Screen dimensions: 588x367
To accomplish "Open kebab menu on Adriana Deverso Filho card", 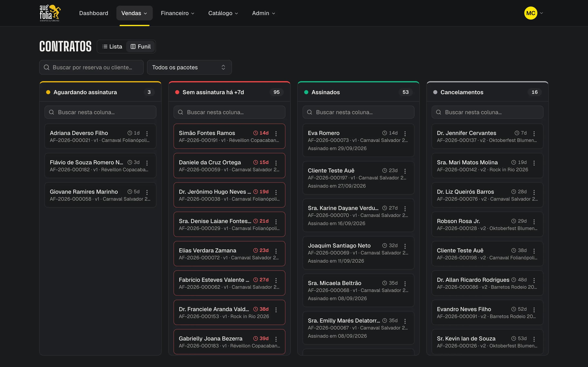I will pos(147,134).
